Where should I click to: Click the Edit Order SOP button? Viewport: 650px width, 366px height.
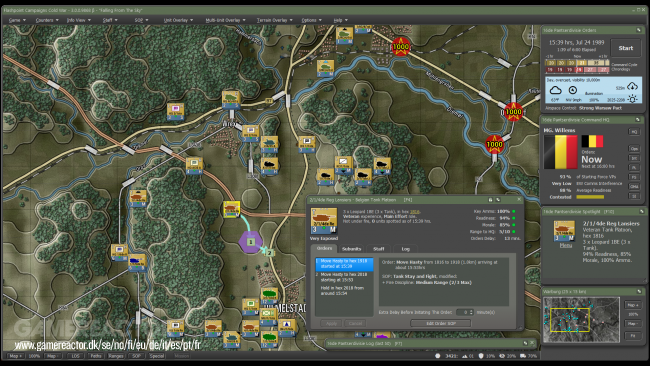coord(441,323)
